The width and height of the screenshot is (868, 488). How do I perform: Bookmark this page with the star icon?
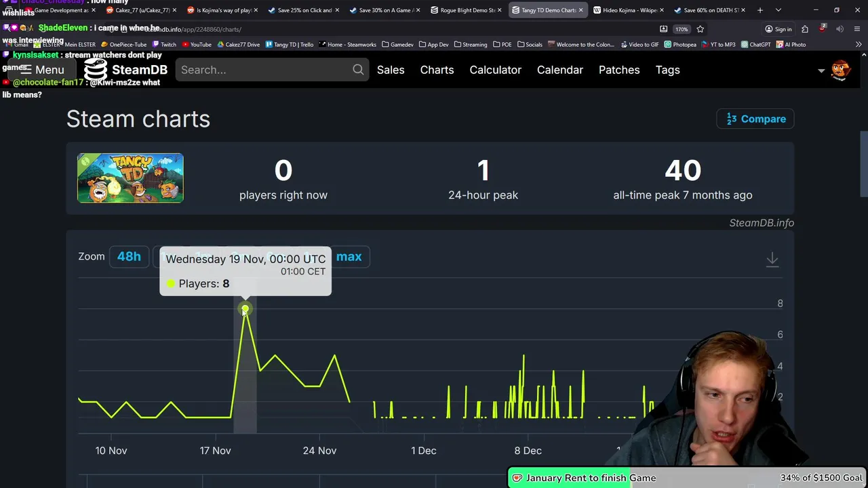[x=700, y=29]
